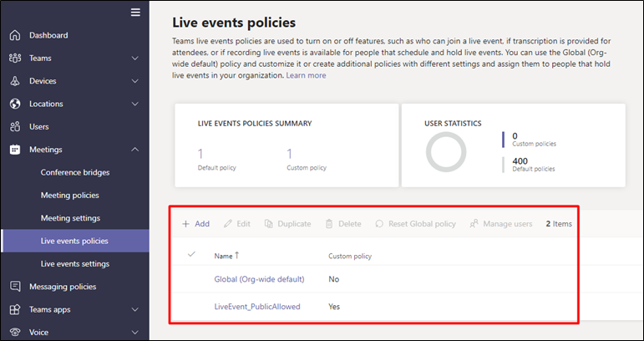Click the Locations globe icon
644x341 pixels.
point(15,104)
